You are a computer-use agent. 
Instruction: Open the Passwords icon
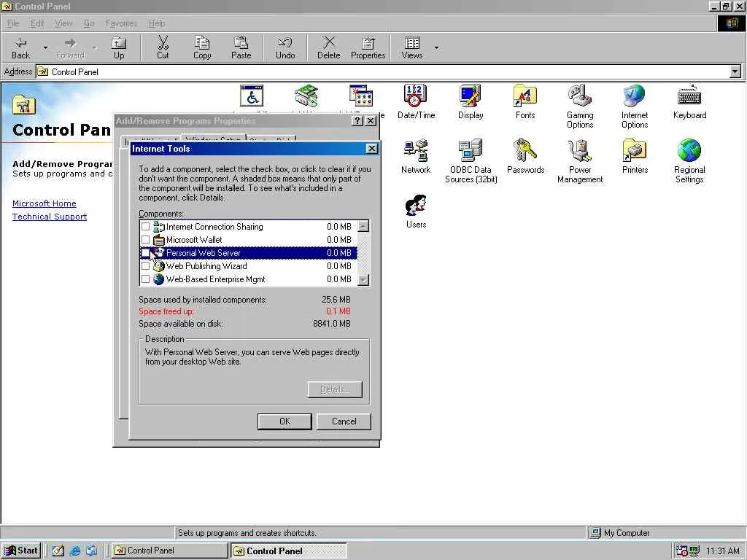point(525,157)
